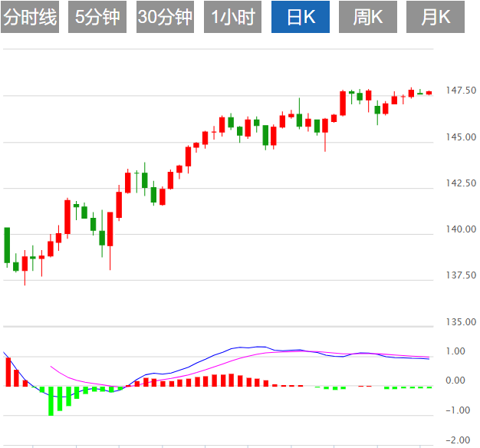Click the 145.00 price axis label
Screen dimensions: 480x448
point(462,137)
